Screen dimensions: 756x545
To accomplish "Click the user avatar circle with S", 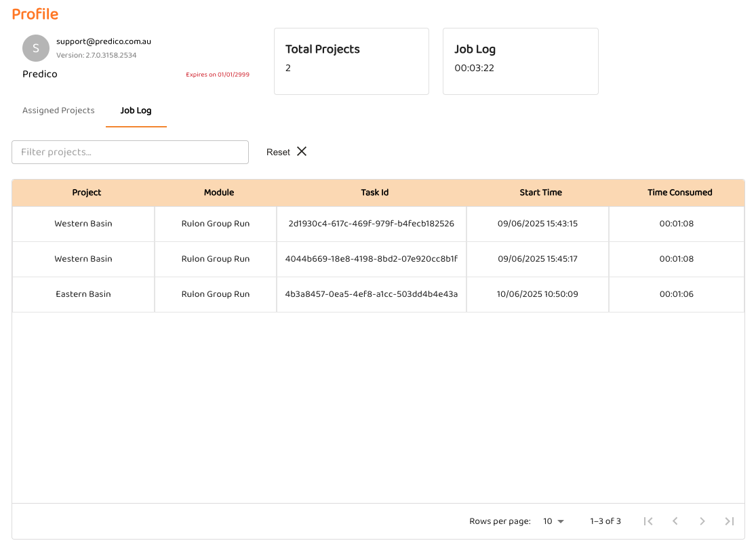I will (36, 48).
